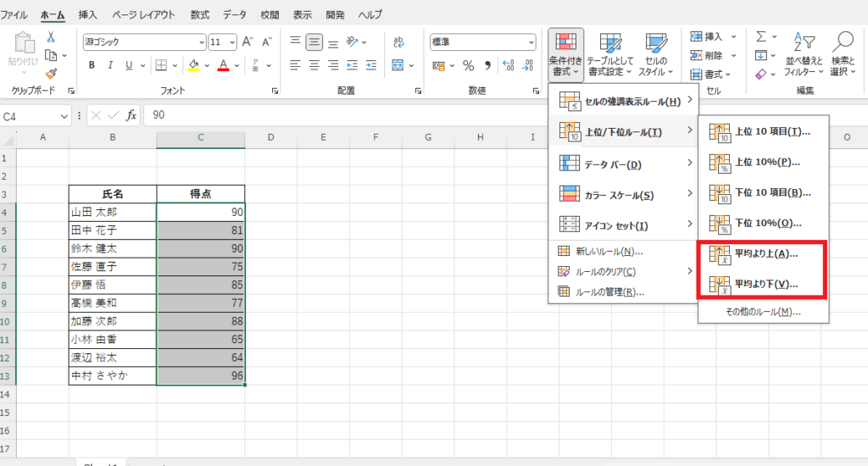Decrease font size with small A icon
The height and width of the screenshot is (466, 868).
(x=267, y=42)
